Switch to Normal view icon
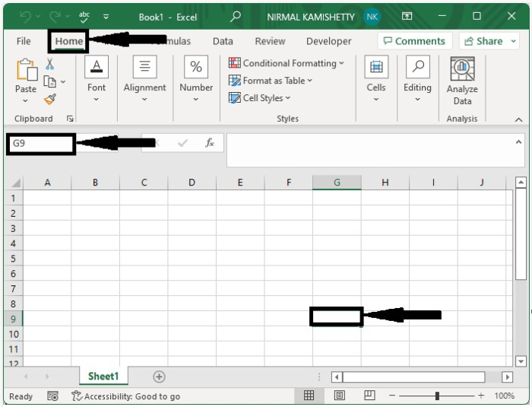 tap(309, 396)
